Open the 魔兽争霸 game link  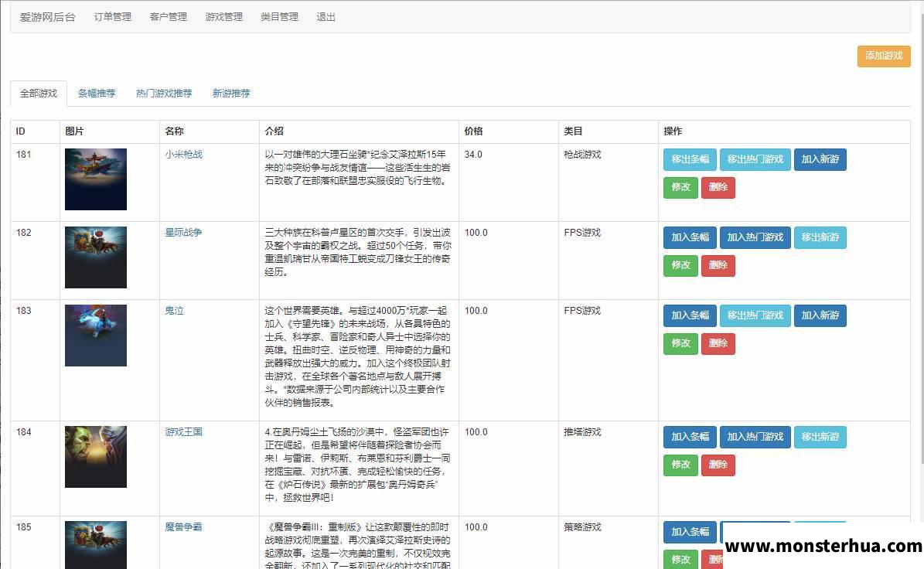click(x=184, y=527)
